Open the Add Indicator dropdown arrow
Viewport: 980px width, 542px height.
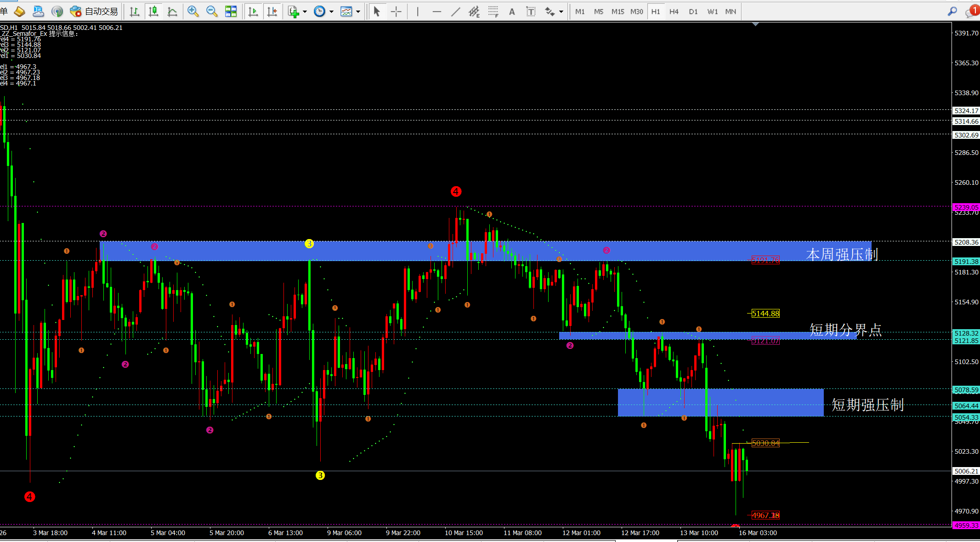pyautogui.click(x=305, y=11)
